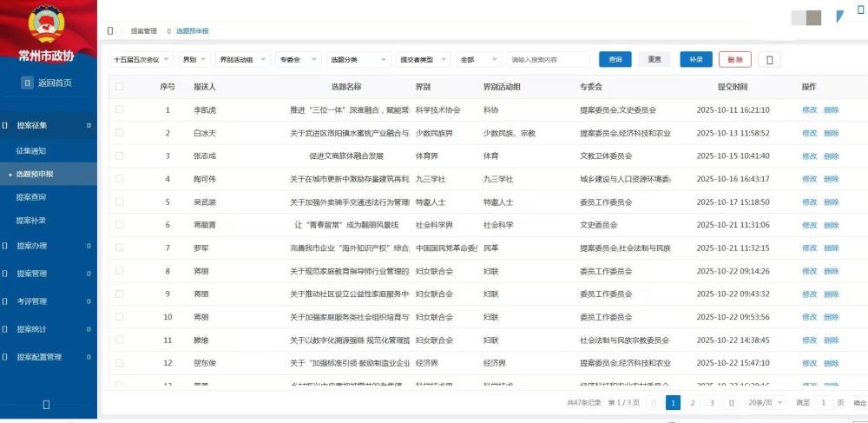
Task: Click 修改 link for row 2 白冰天
Action: pyautogui.click(x=809, y=133)
